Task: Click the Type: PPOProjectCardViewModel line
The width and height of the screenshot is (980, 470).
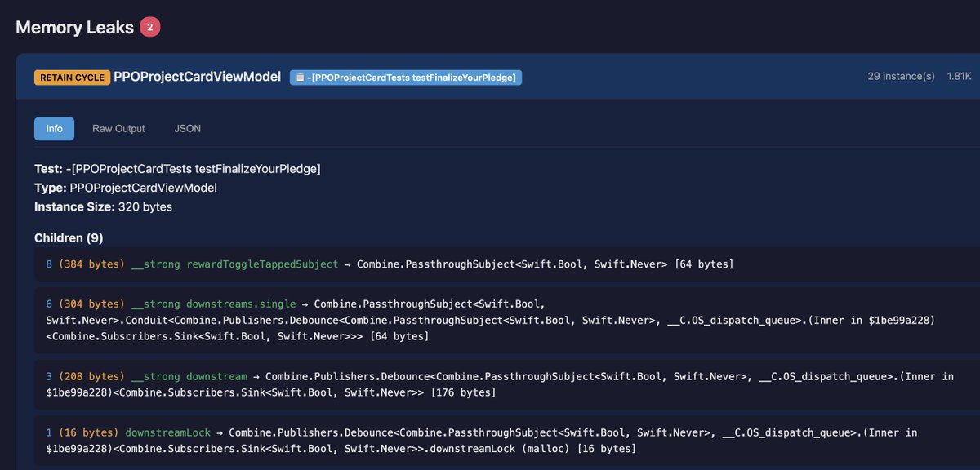Action: point(126,188)
